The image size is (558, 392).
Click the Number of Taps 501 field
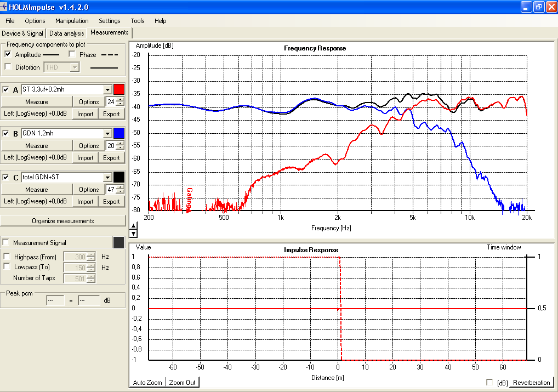[x=79, y=279]
